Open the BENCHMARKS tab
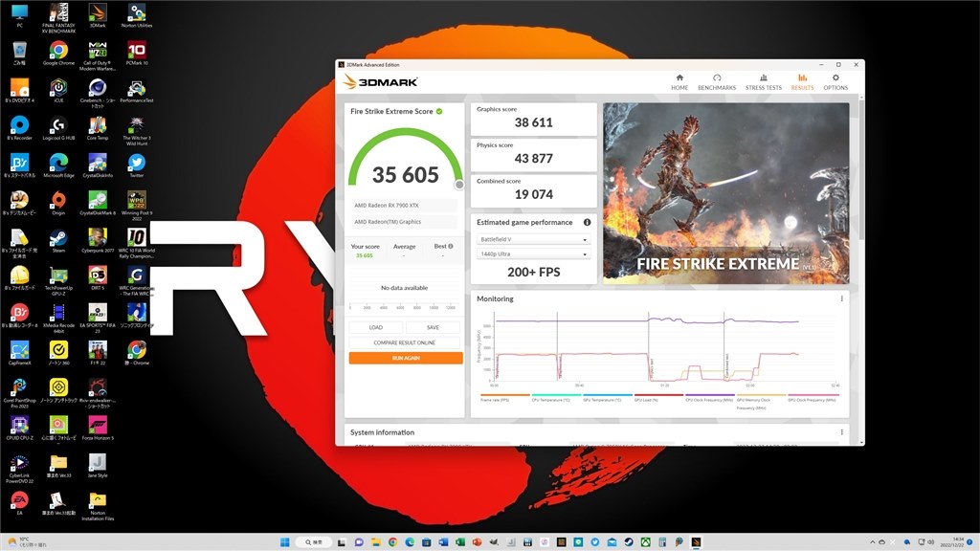The height and width of the screenshot is (551, 980). pos(717,82)
